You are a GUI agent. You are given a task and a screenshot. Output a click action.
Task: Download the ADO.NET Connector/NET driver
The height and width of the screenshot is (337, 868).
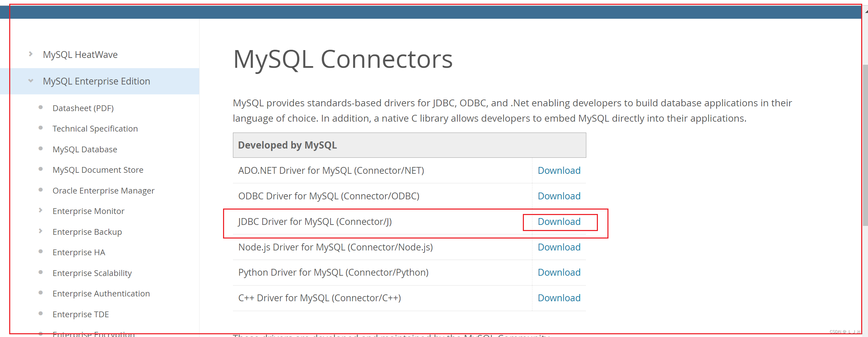559,170
